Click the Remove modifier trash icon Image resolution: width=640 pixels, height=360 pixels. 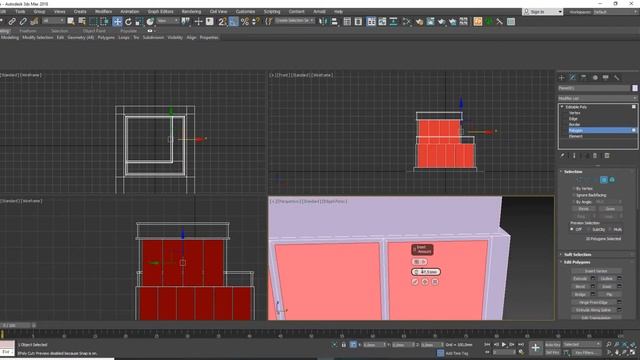pos(595,156)
